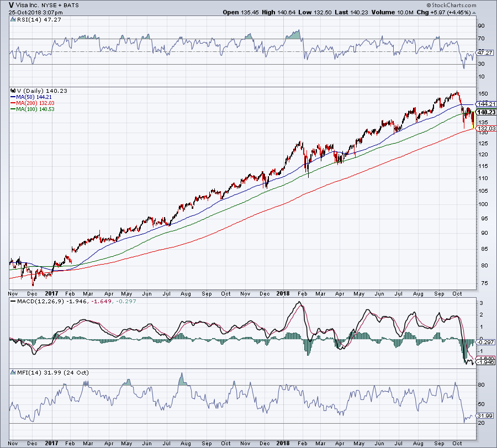Click the -1.946 MACD axis flag
The height and width of the screenshot is (448, 497).
click(x=485, y=362)
